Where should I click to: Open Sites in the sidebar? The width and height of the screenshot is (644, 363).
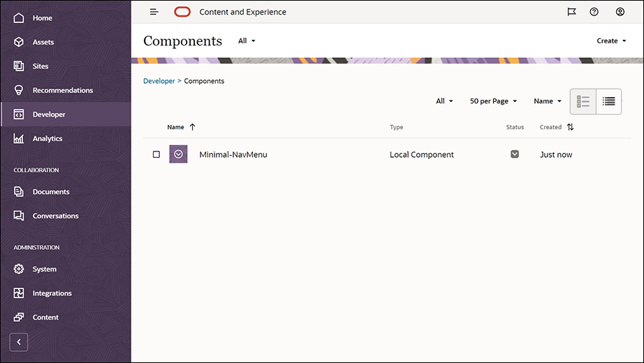pyautogui.click(x=66, y=66)
